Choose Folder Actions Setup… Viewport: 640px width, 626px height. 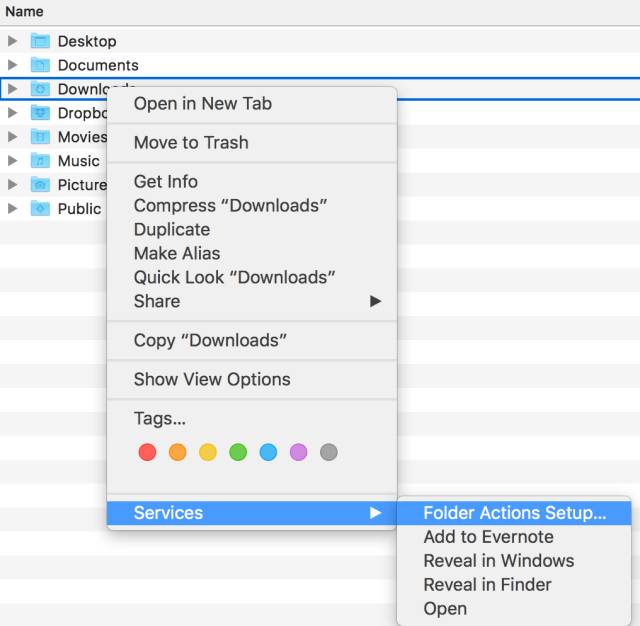point(514,513)
